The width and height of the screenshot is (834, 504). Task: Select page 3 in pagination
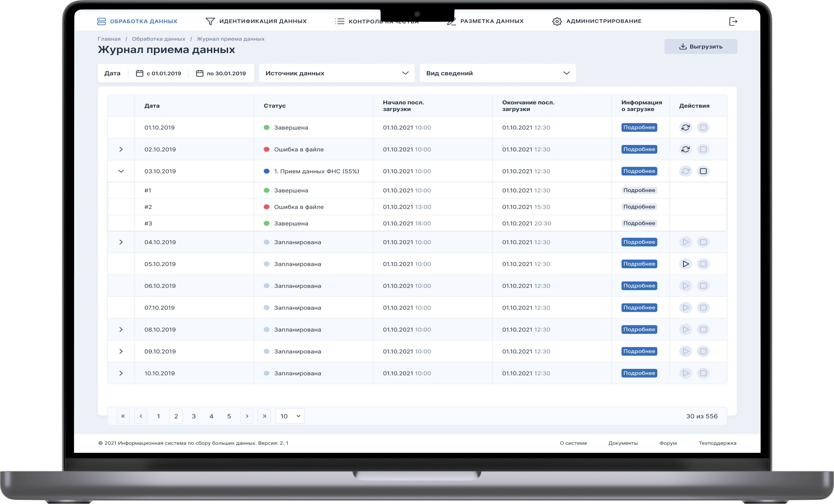(194, 416)
